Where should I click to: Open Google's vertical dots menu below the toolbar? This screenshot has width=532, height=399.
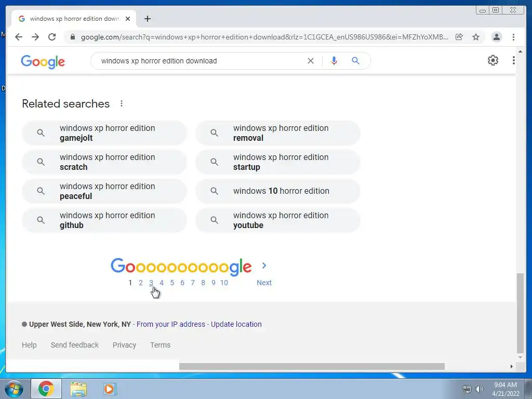coord(513,60)
